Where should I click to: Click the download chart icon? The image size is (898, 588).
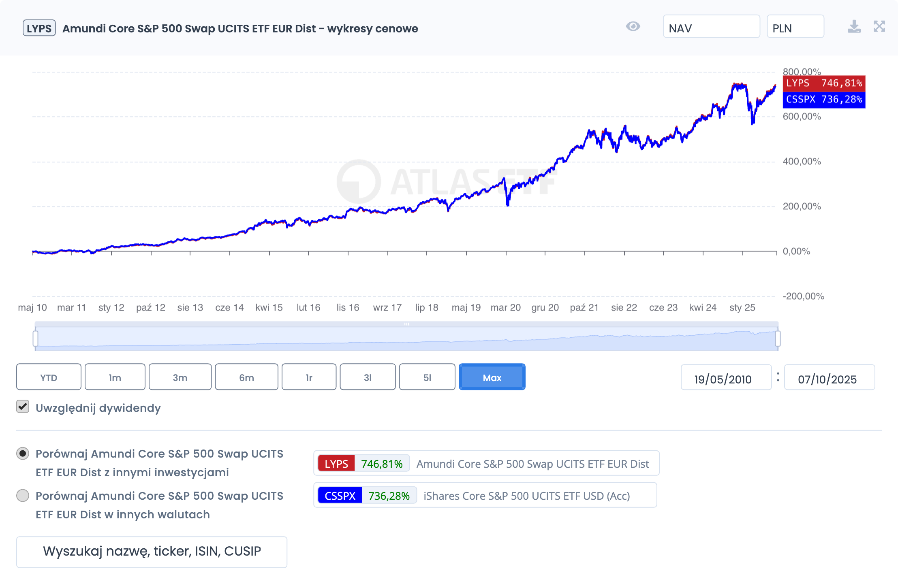pos(854,27)
